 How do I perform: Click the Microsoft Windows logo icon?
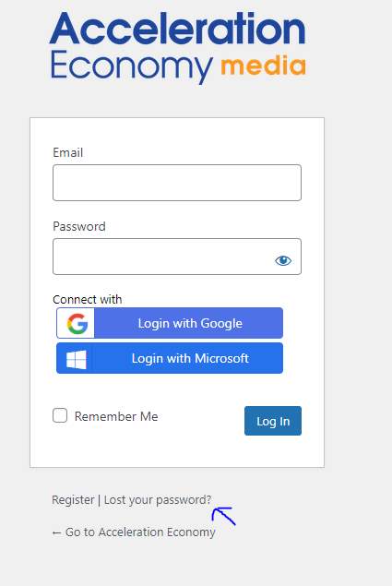77,359
